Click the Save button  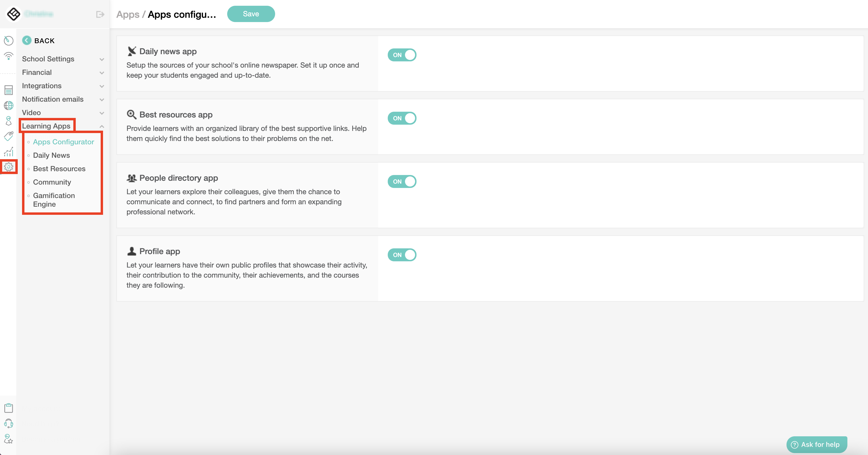coord(251,14)
